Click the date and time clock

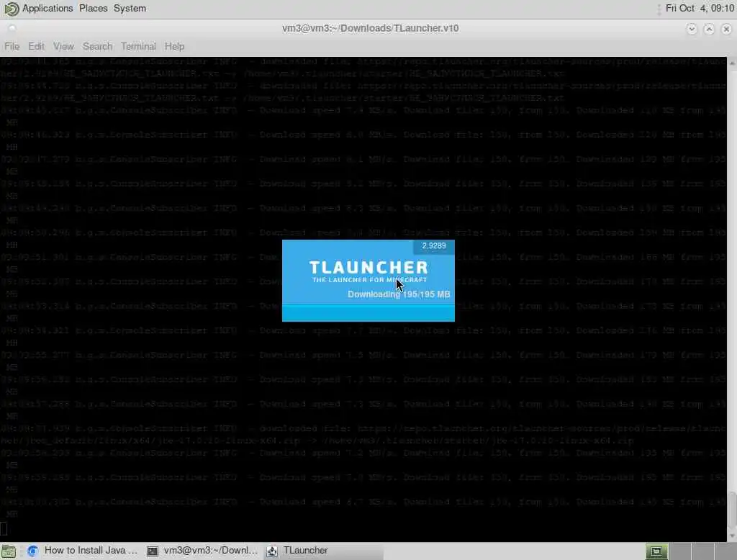700,9
